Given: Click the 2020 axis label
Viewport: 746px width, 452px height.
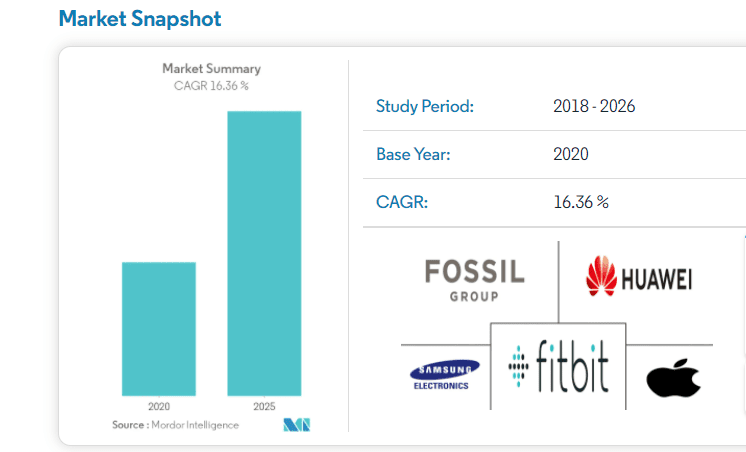Looking at the screenshot, I should pos(158,406).
